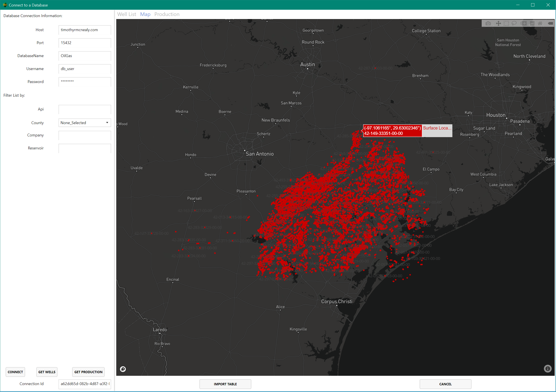
Task: Click the Mapbox logo in map corner
Action: pos(123,369)
